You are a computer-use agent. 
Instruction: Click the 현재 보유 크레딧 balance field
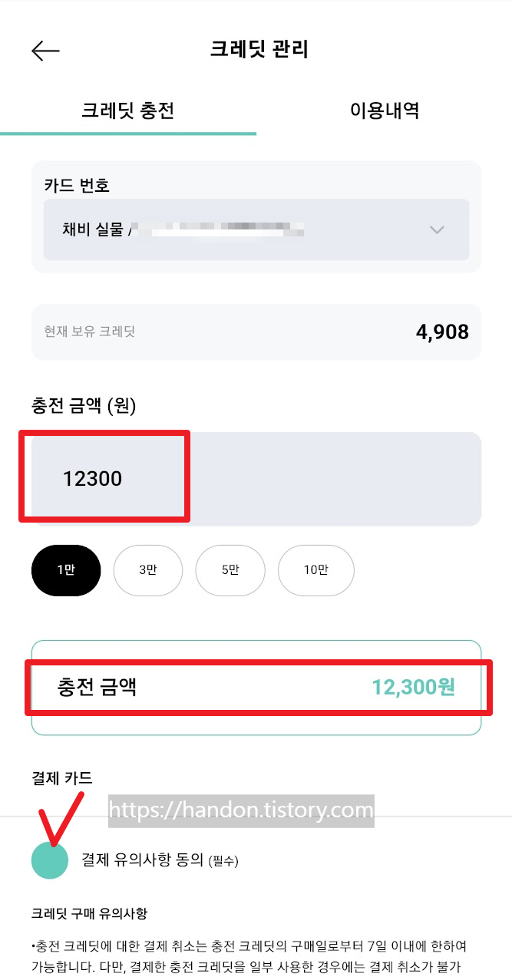pyautogui.click(x=256, y=331)
